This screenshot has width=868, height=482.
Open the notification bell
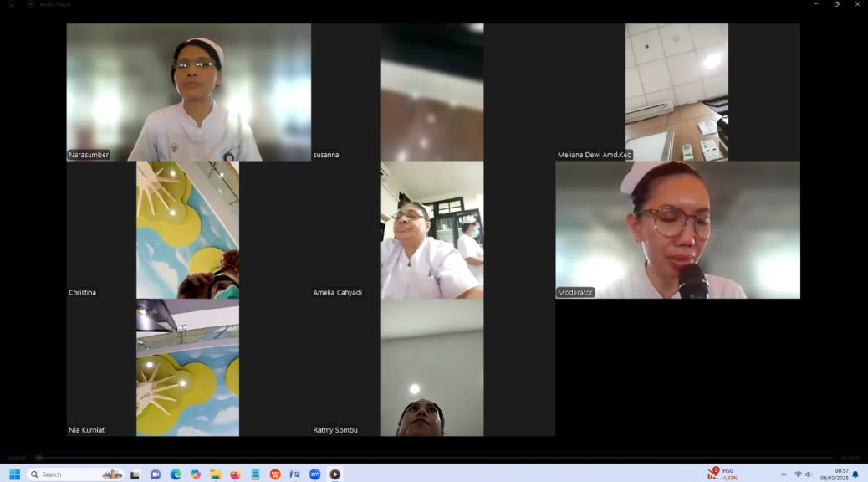pyautogui.click(x=855, y=474)
